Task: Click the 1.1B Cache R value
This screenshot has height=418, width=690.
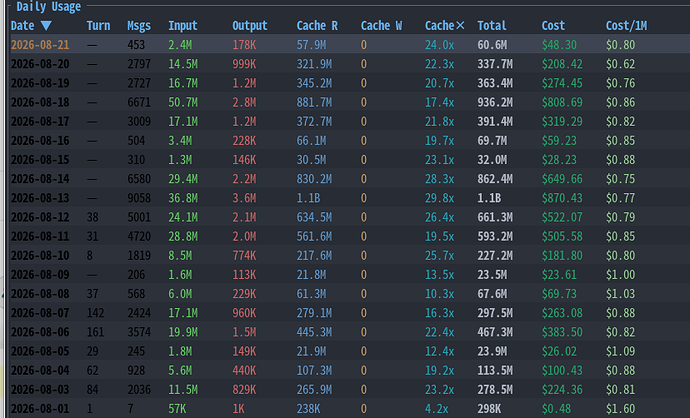Action: (x=308, y=198)
